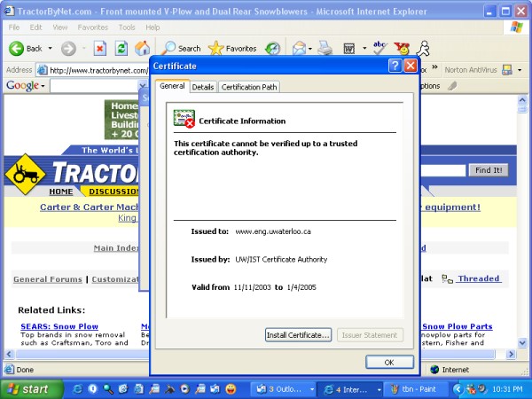The width and height of the screenshot is (532, 399).
Task: Click the IE Back arrow button
Action: 26,49
